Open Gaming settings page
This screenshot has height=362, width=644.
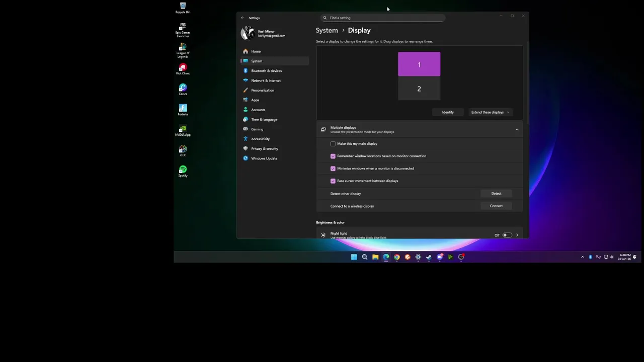275,129
